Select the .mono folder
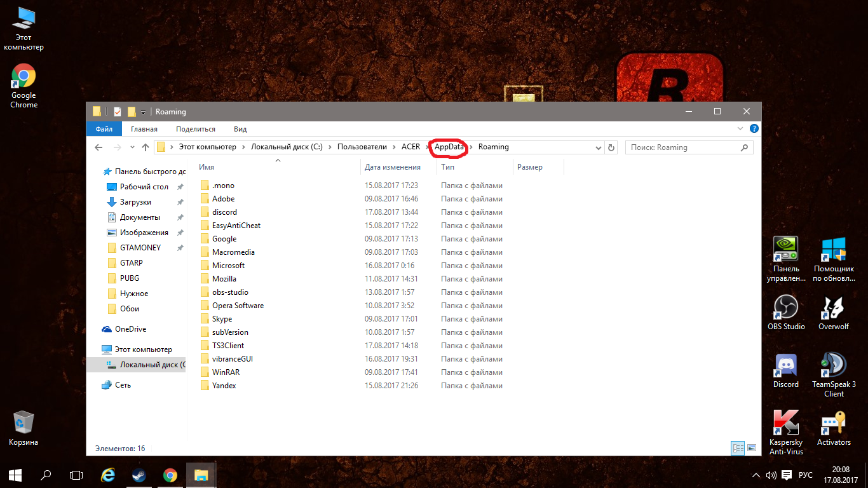This screenshot has width=868, height=488. pyautogui.click(x=223, y=186)
